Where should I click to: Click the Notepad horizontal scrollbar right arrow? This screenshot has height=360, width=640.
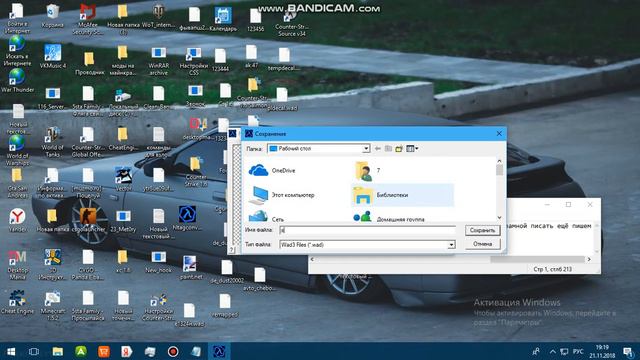coord(589,259)
